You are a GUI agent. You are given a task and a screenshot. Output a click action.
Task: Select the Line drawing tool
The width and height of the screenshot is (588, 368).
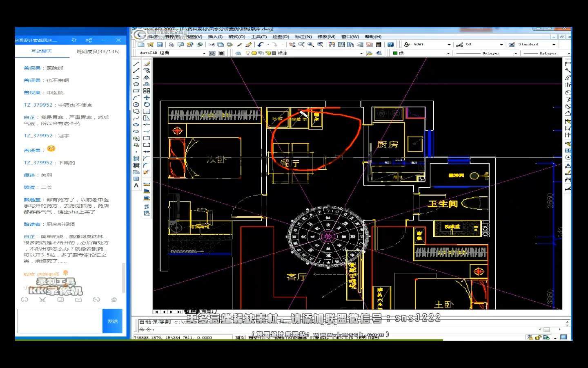[x=136, y=64]
